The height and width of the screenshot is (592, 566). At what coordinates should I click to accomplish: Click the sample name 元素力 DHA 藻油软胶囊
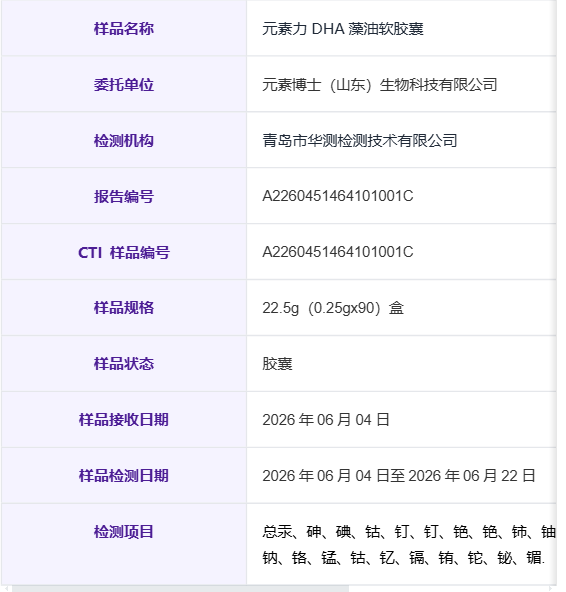point(343,29)
